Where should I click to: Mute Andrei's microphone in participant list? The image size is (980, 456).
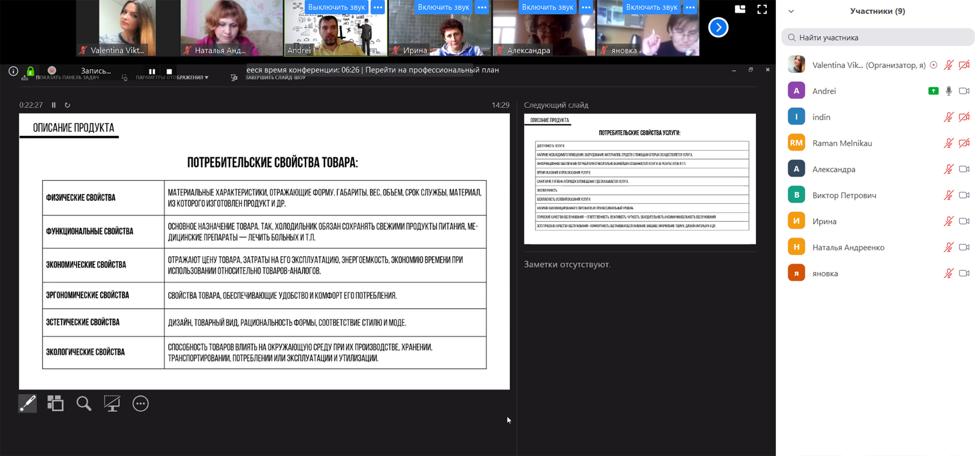[x=949, y=91]
